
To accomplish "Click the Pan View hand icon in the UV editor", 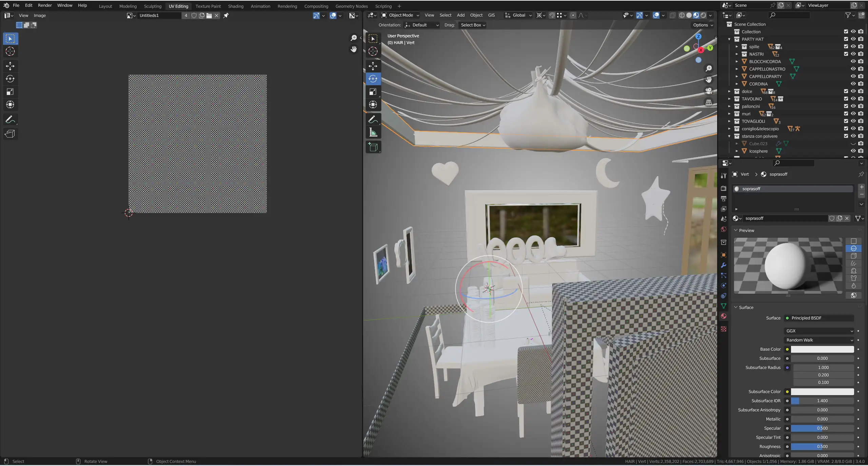I will (354, 49).
